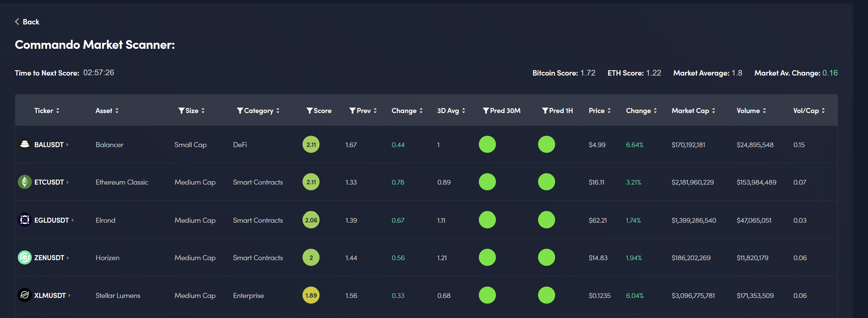Viewport: 868px width, 318px height.
Task: Click the Ethereum Classic coin icon
Action: 25,182
